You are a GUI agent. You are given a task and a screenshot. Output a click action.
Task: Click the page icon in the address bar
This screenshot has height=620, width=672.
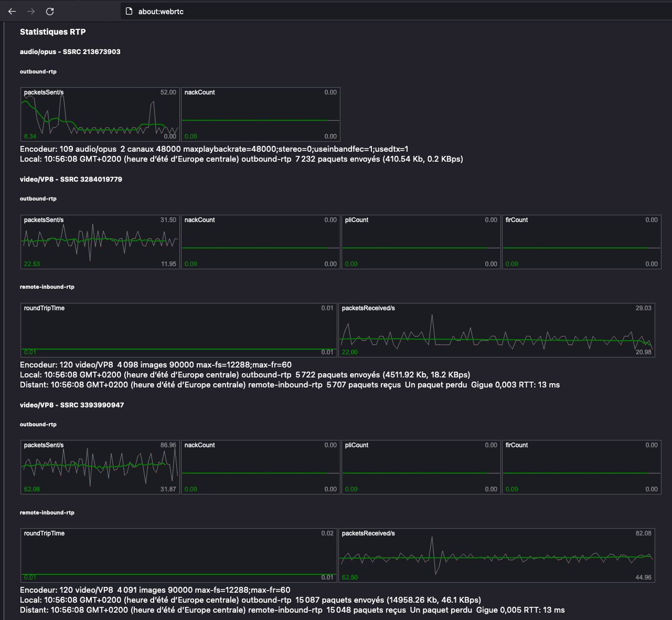pos(129,10)
